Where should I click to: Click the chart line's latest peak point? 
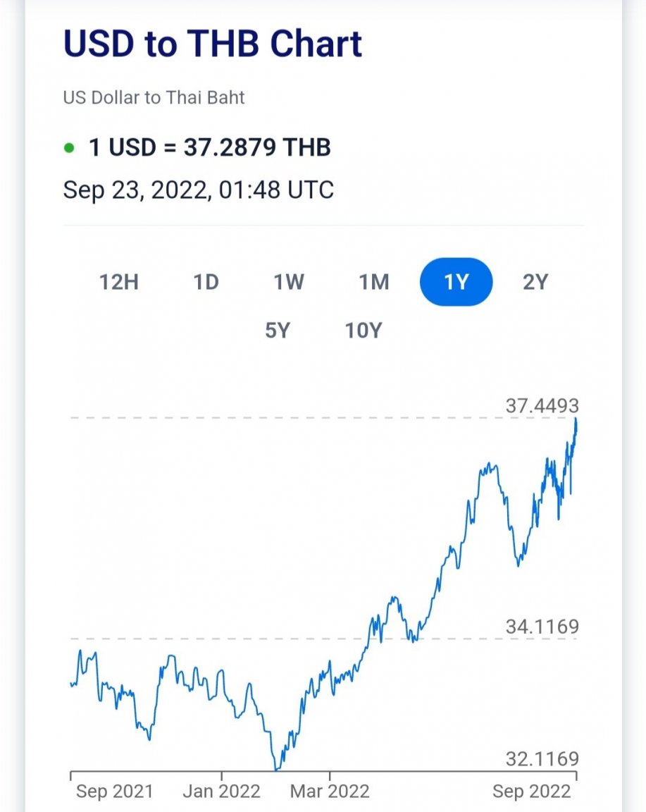[576, 419]
